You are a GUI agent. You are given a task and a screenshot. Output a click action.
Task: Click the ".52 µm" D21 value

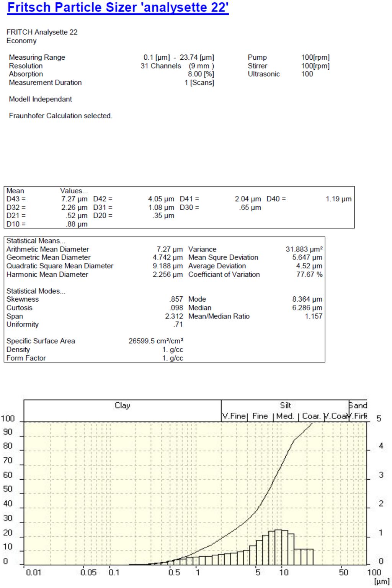click(77, 216)
